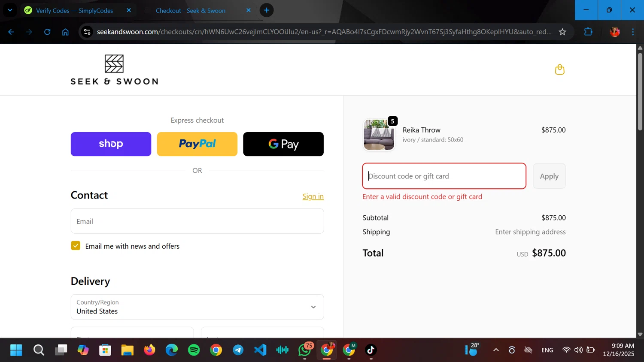Image resolution: width=644 pixels, height=362 pixels.
Task: Pay with PayPal
Action: tap(197, 144)
